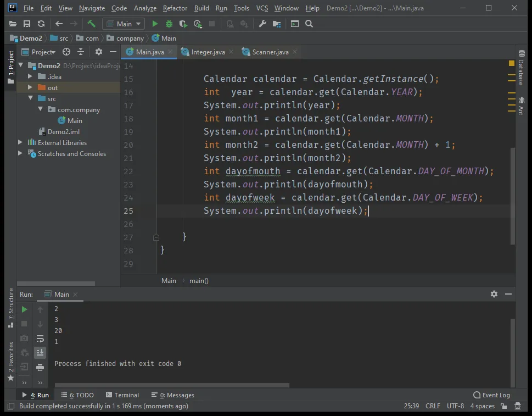Open the Main run configuration dropdown

[124, 24]
